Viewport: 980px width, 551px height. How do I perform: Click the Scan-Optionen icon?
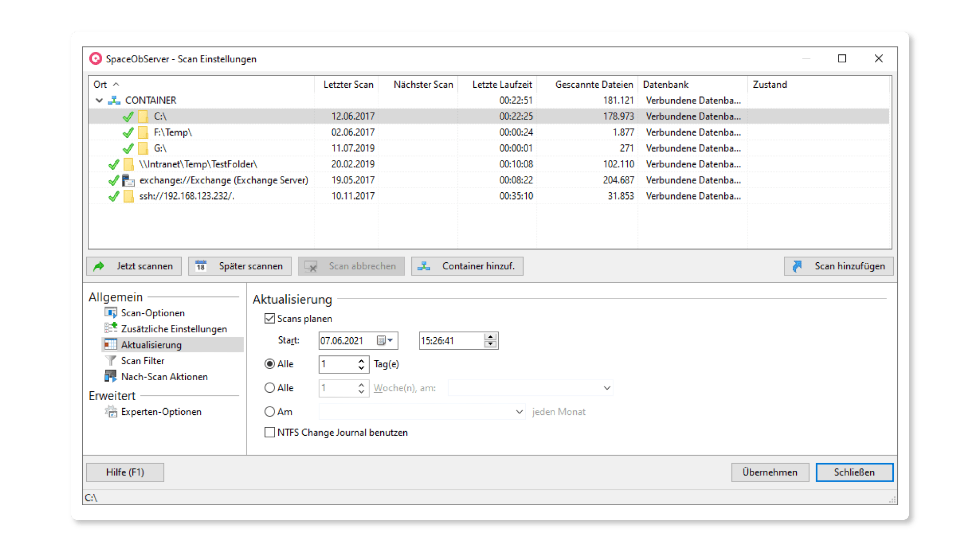[111, 313]
